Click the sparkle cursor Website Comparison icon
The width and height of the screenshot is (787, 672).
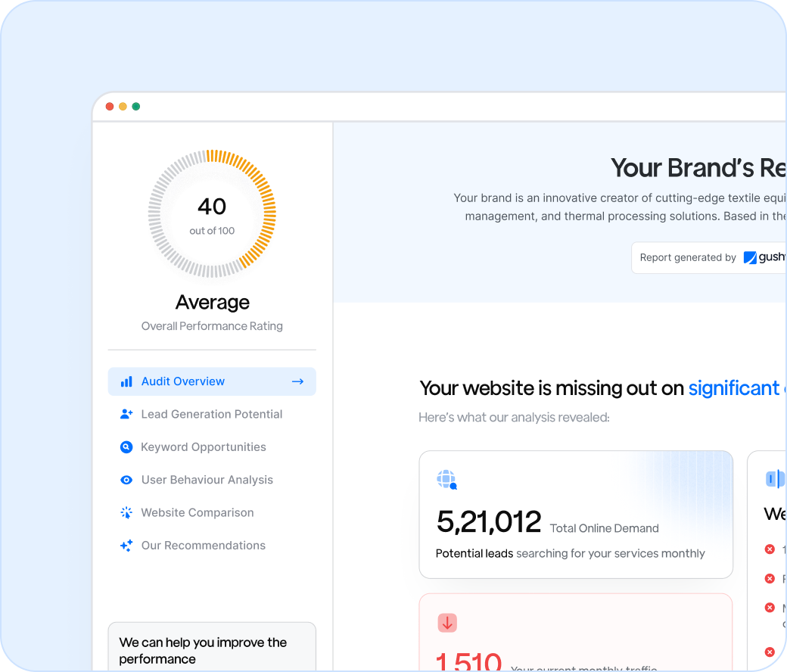[126, 512]
